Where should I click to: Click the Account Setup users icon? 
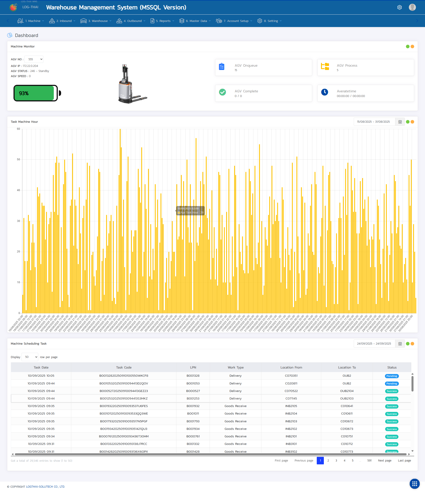pos(219,21)
